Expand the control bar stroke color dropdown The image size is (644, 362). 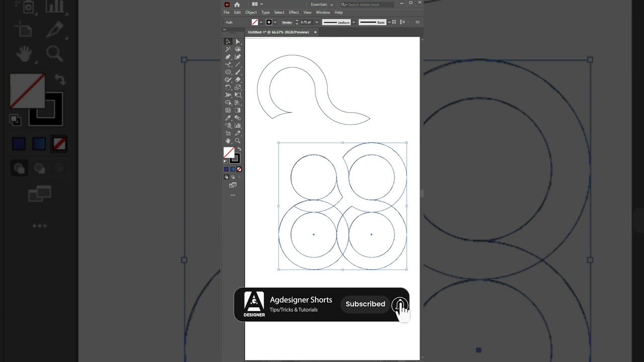pos(275,22)
